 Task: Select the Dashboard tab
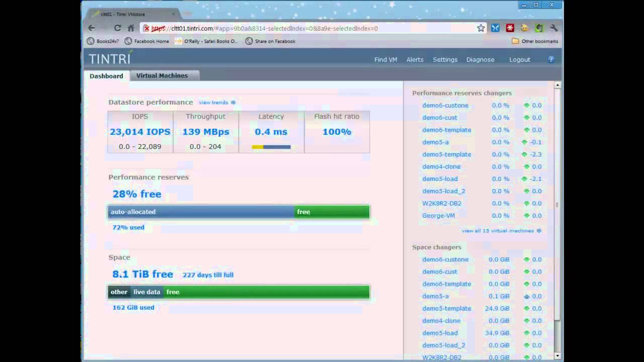tap(106, 76)
